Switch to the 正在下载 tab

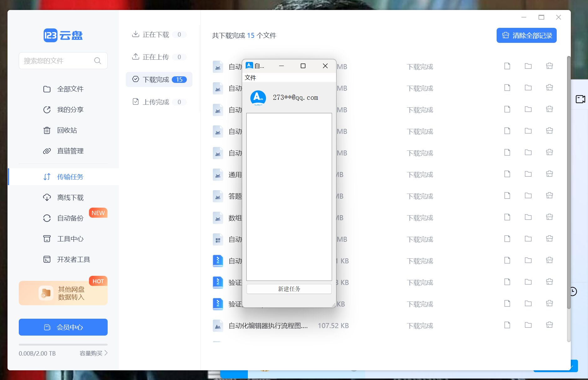click(x=159, y=34)
